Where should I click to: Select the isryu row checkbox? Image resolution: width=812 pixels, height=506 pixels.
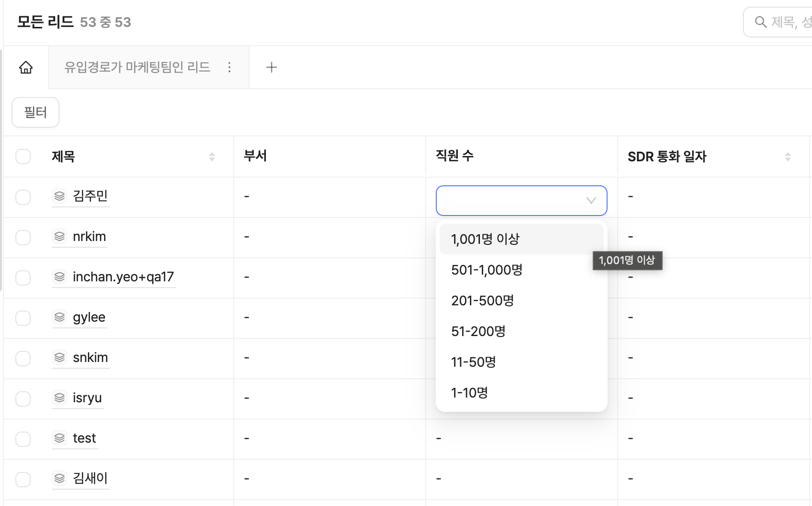(x=23, y=398)
